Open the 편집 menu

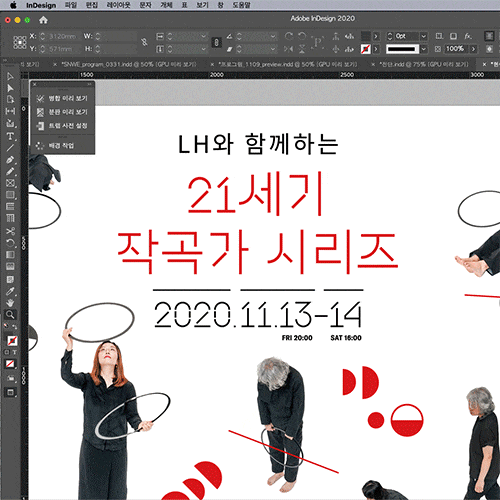point(91,5)
